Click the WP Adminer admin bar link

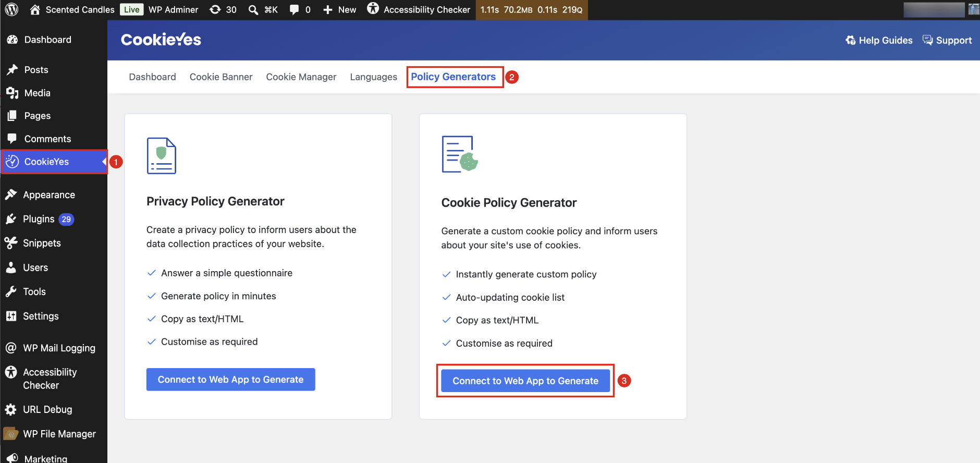point(174,10)
